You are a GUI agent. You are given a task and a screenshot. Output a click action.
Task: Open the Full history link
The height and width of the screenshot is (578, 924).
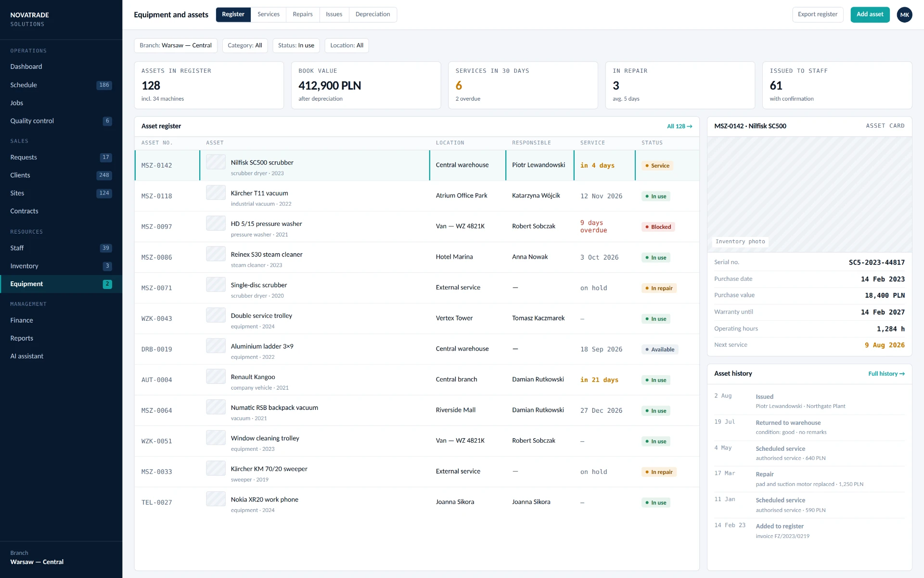pos(886,374)
